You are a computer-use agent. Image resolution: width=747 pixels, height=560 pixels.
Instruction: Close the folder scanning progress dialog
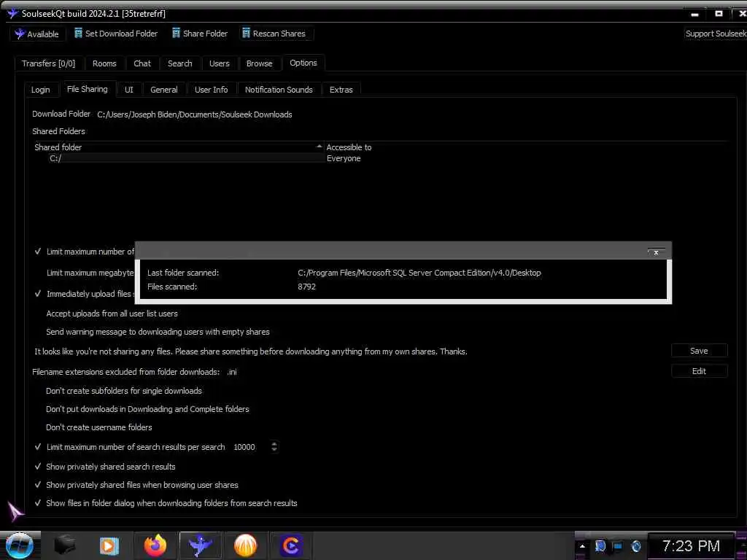coord(656,252)
